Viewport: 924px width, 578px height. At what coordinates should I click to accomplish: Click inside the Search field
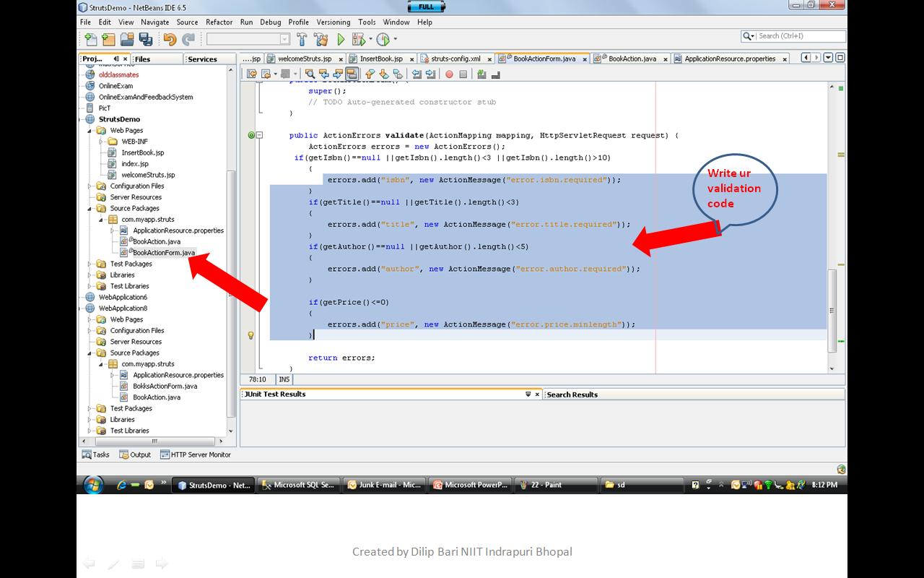pyautogui.click(x=794, y=36)
